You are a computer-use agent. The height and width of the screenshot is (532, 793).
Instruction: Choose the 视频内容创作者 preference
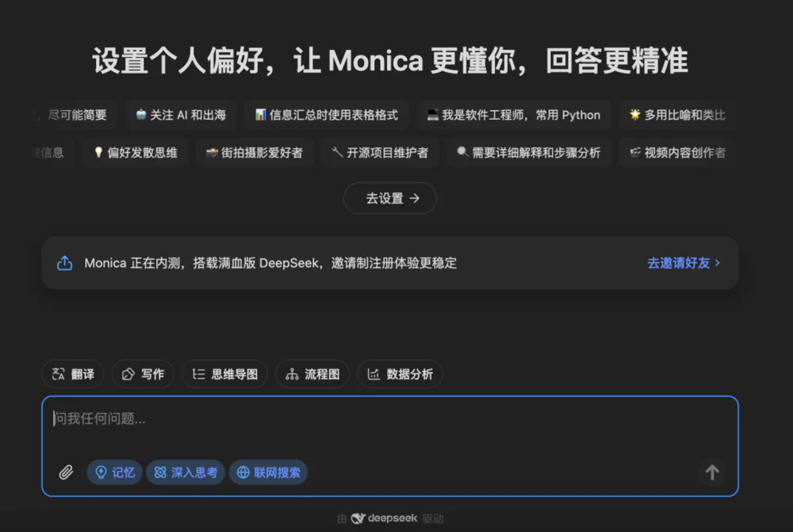677,152
